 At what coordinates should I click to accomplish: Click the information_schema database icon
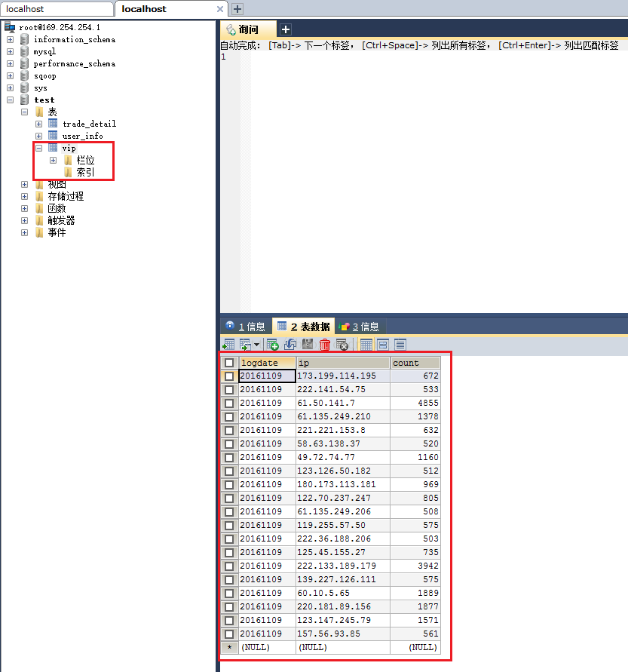[x=25, y=39]
